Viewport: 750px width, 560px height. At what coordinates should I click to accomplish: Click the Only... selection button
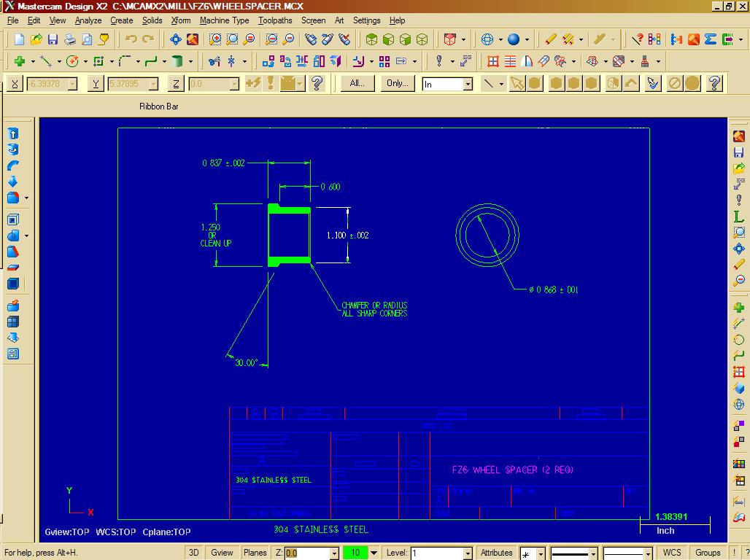398,83
